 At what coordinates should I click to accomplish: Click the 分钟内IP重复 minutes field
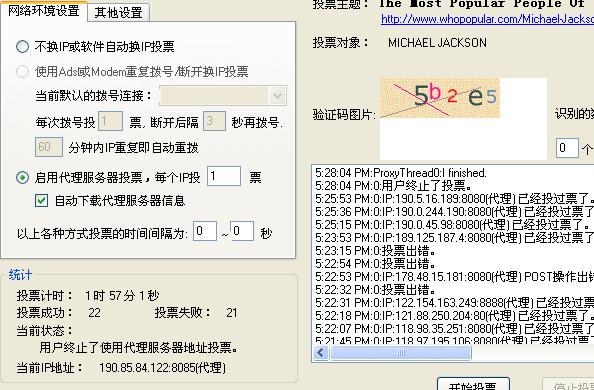49,147
